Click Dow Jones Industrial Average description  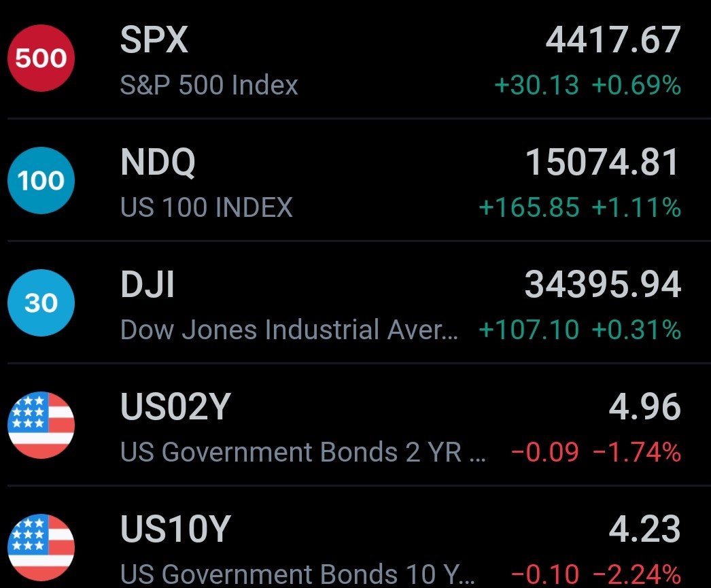[289, 330]
